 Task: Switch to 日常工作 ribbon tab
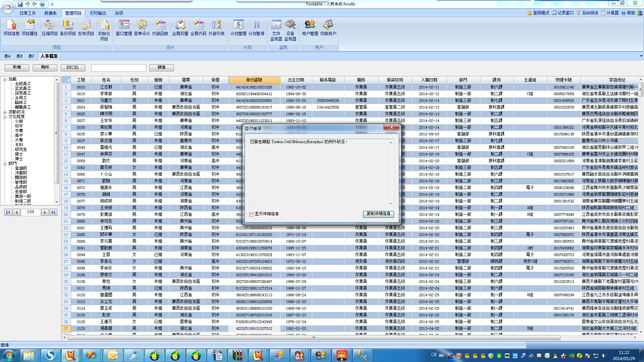coord(28,13)
